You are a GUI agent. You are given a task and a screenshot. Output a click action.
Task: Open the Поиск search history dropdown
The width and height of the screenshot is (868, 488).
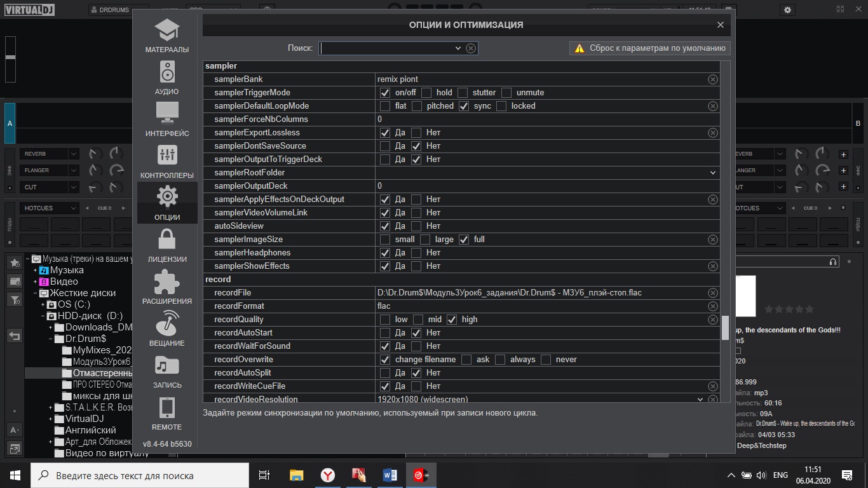pos(458,48)
